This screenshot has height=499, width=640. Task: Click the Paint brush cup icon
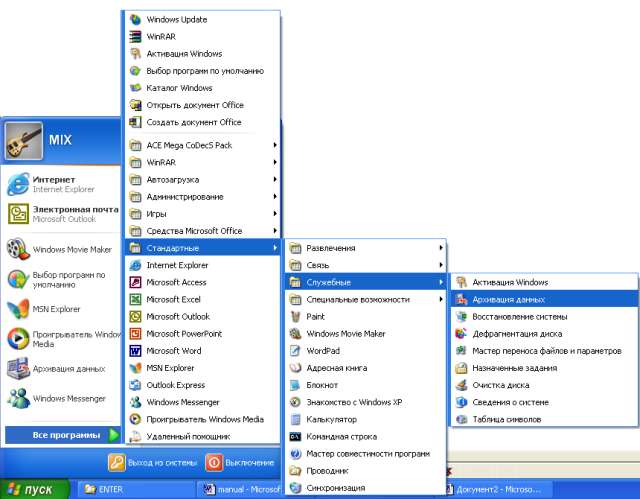click(x=295, y=317)
